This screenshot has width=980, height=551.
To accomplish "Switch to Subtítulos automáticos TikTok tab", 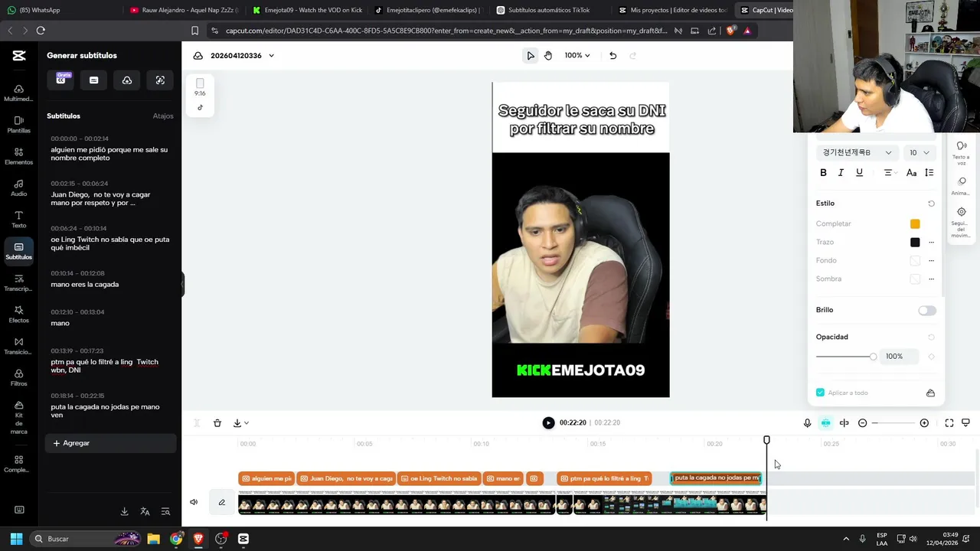I will pyautogui.click(x=550, y=10).
